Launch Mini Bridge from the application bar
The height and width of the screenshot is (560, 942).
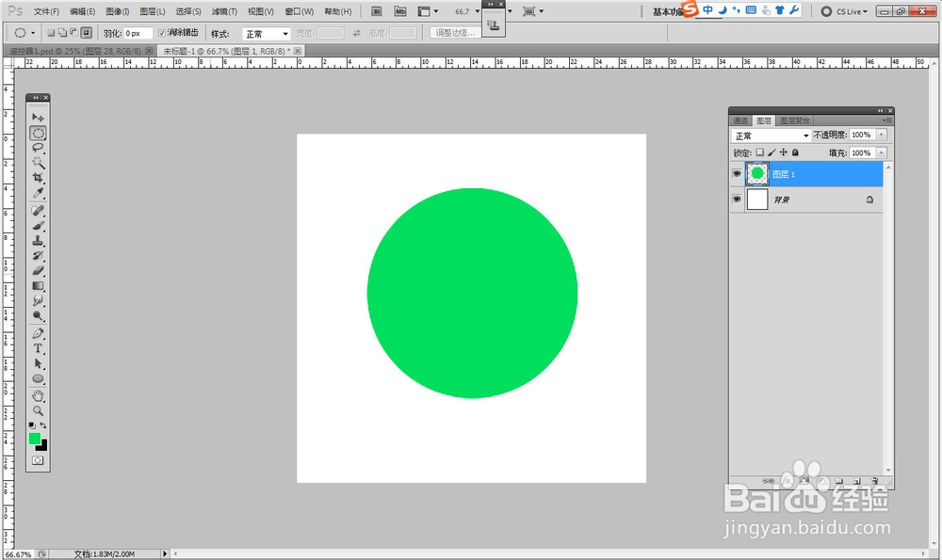(400, 11)
